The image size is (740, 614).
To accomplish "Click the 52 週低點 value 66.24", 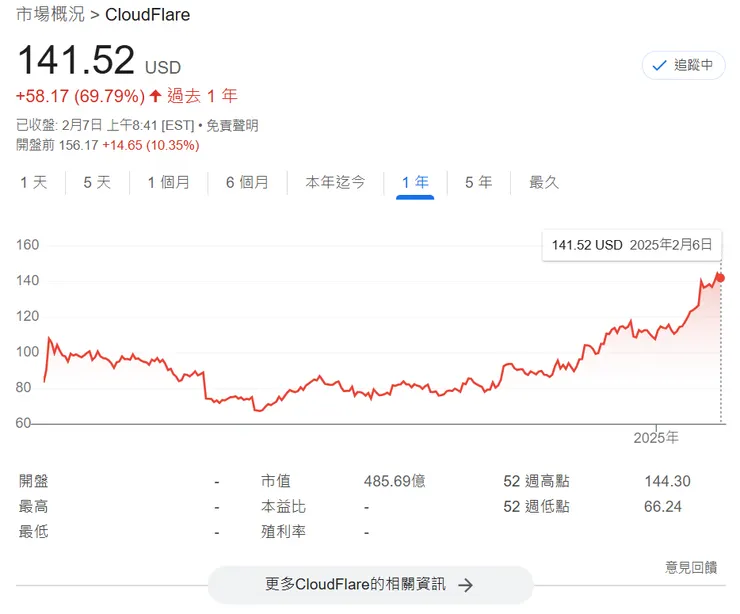I will point(663,506).
